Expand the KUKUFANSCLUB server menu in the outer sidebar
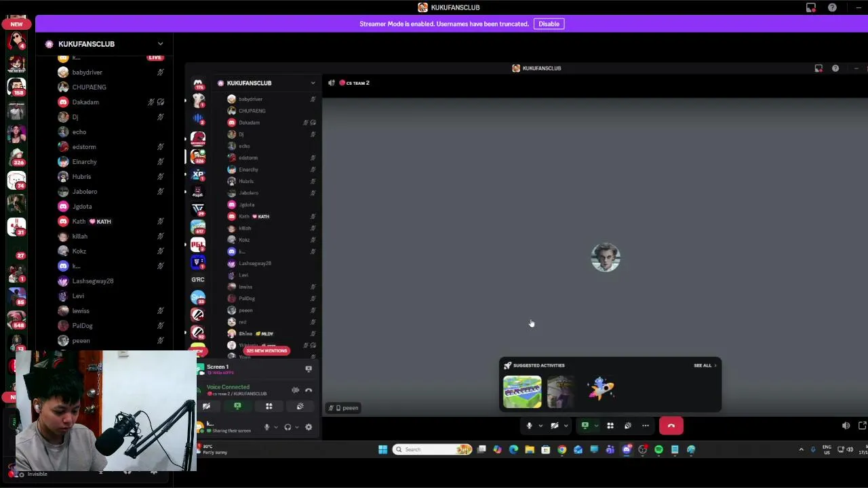Viewport: 868px width, 488px height. click(x=160, y=44)
